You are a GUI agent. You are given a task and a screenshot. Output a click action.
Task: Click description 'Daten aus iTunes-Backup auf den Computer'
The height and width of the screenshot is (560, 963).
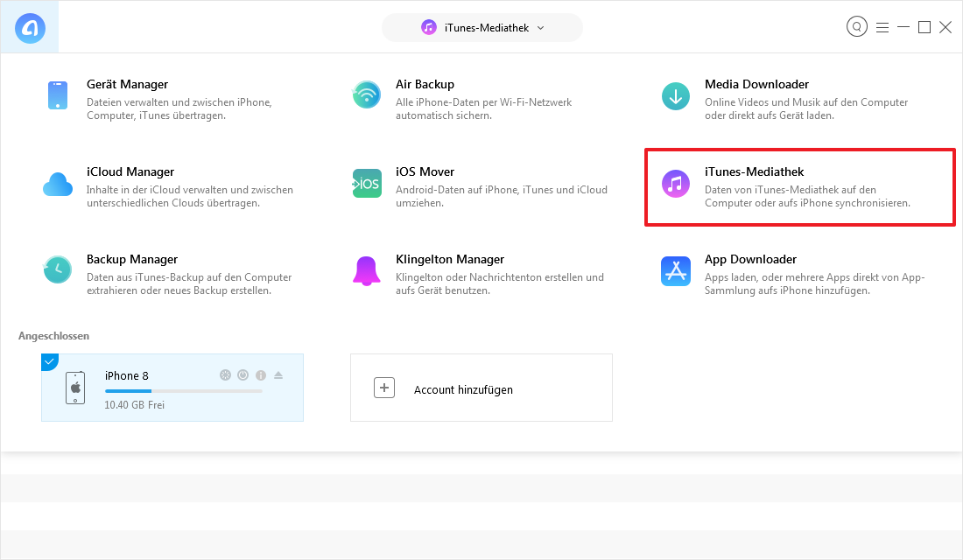coord(189,276)
